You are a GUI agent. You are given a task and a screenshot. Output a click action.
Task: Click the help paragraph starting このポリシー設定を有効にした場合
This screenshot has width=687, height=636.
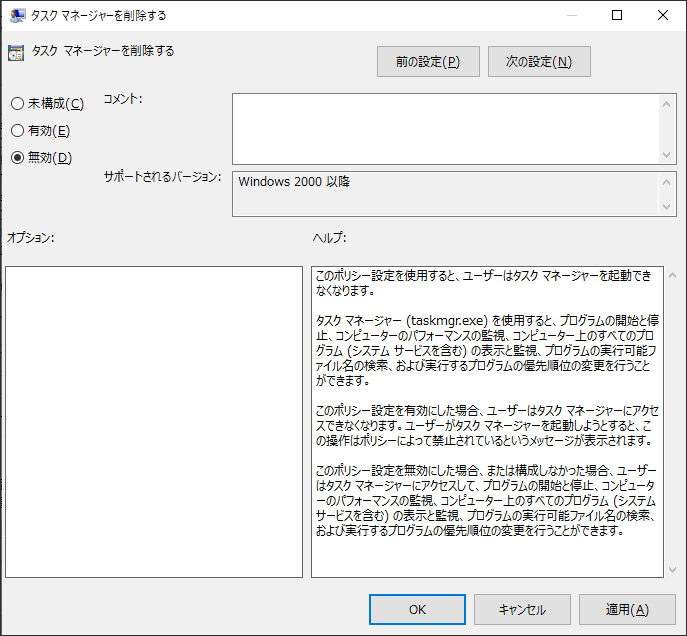487,425
